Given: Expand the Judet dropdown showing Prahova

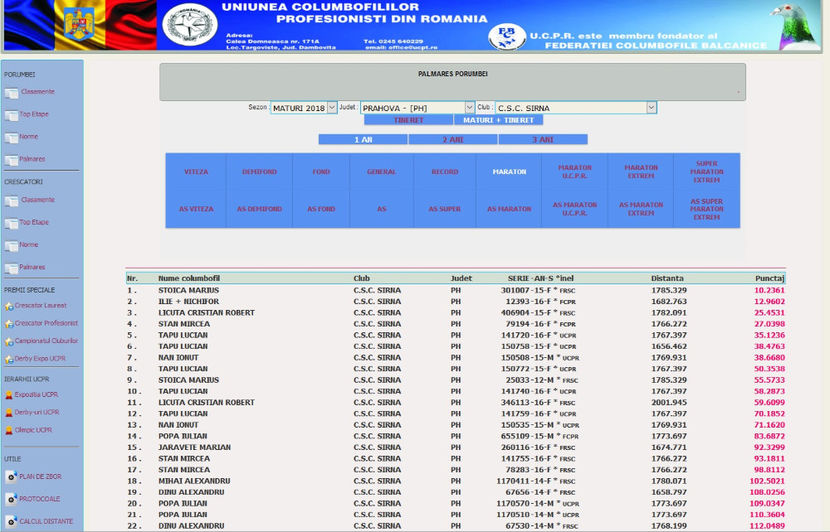Looking at the screenshot, I should pyautogui.click(x=417, y=107).
